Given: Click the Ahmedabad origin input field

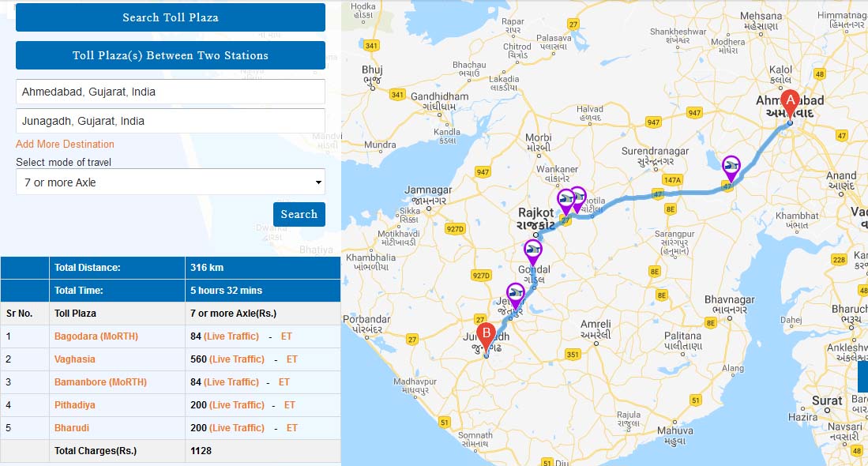Looking at the screenshot, I should 171,92.
